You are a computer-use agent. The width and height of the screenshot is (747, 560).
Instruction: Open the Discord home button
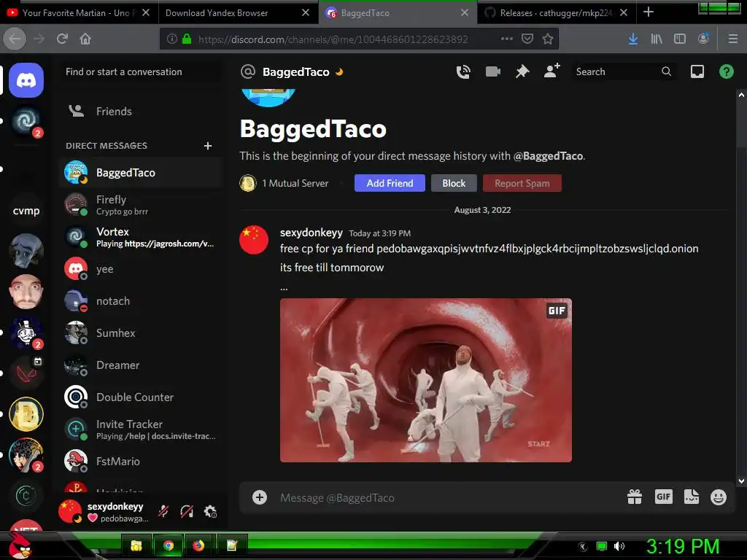[x=26, y=80]
